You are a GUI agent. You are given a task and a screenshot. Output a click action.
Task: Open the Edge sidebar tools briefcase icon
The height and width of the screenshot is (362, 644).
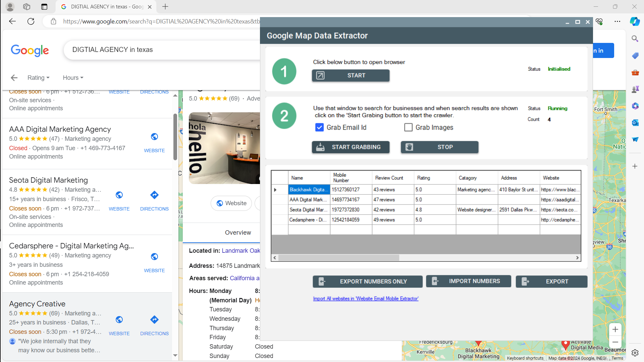[x=635, y=72]
